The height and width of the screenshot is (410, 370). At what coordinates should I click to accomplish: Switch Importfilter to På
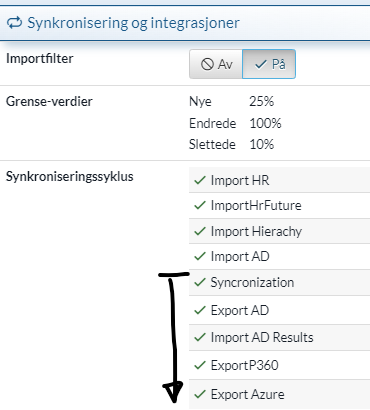coord(269,64)
